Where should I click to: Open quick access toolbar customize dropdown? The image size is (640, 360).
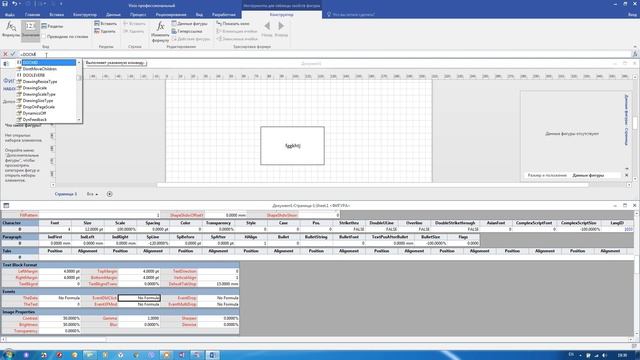click(61, 4)
